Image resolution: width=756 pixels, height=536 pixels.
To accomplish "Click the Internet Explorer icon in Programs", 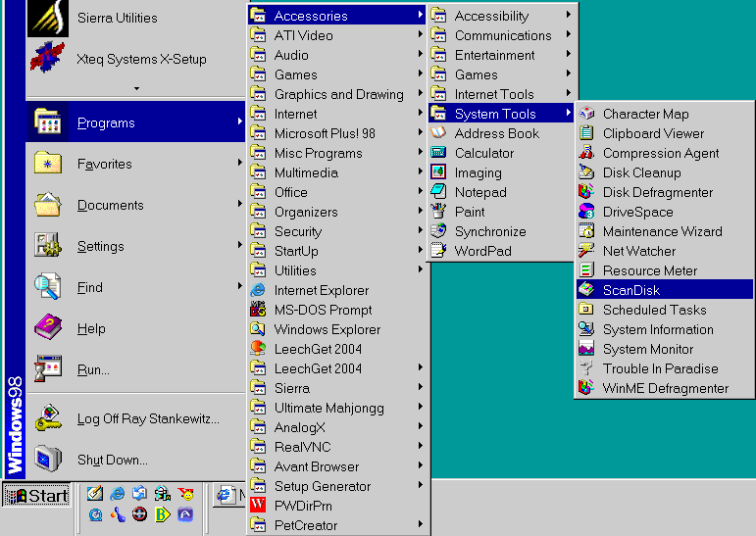I will [258, 290].
